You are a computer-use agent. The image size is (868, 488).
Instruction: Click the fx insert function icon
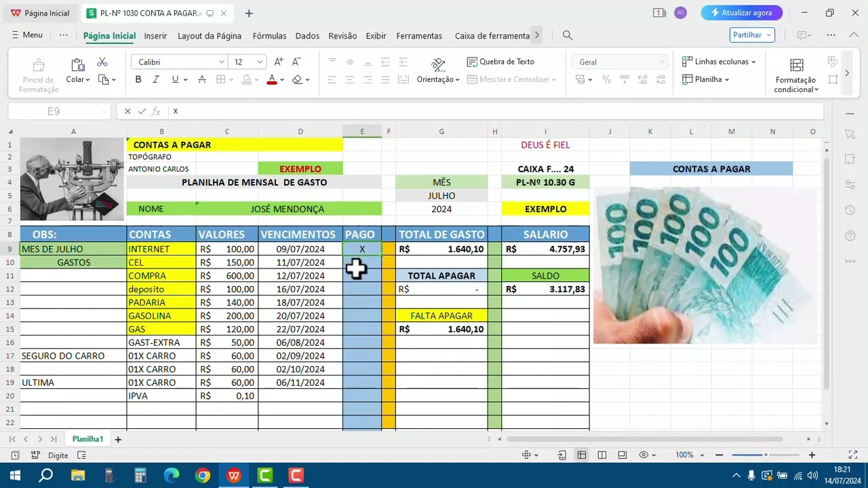point(156,111)
